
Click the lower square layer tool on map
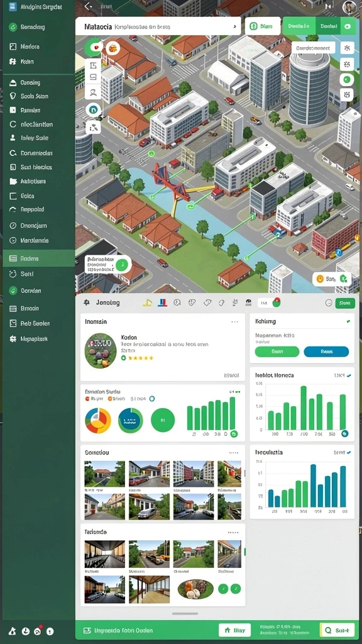pyautogui.click(x=93, y=77)
